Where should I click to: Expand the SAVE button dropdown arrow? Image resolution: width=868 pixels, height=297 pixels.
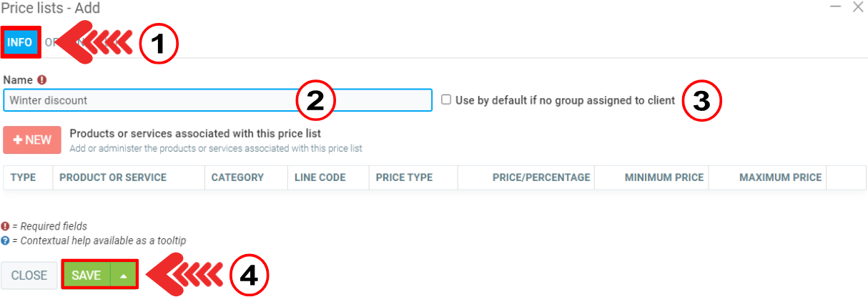click(124, 276)
